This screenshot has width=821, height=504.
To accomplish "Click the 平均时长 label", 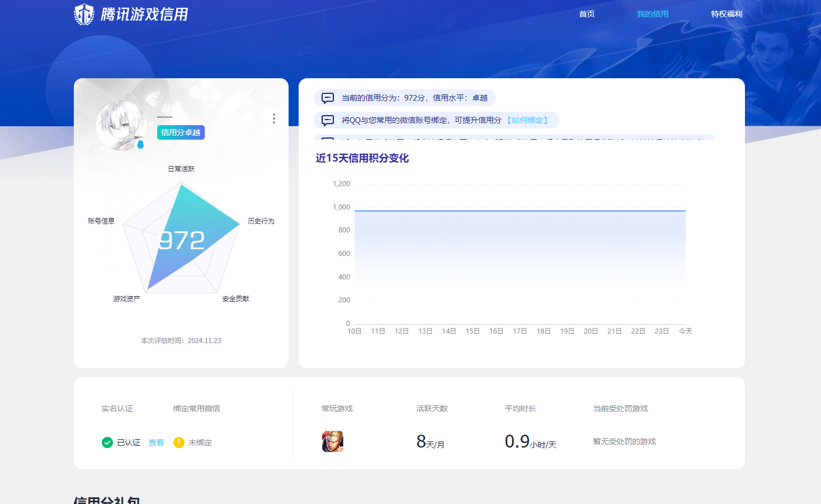I will coord(520,408).
